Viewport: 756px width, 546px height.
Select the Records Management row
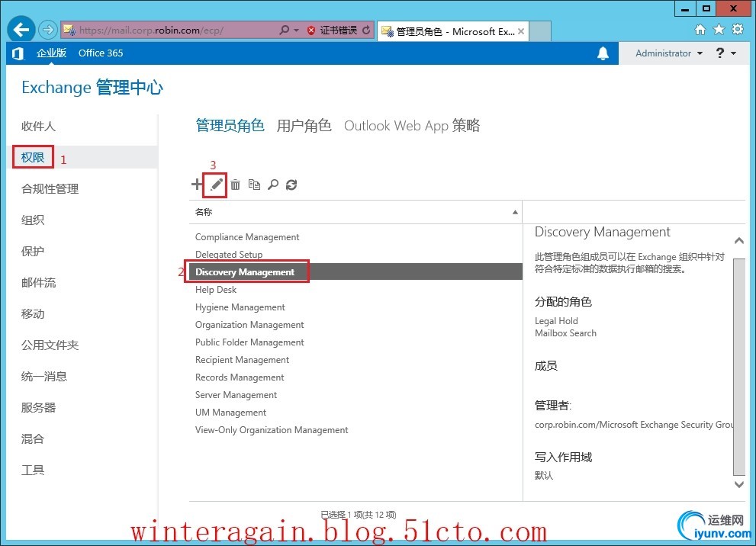[355, 377]
